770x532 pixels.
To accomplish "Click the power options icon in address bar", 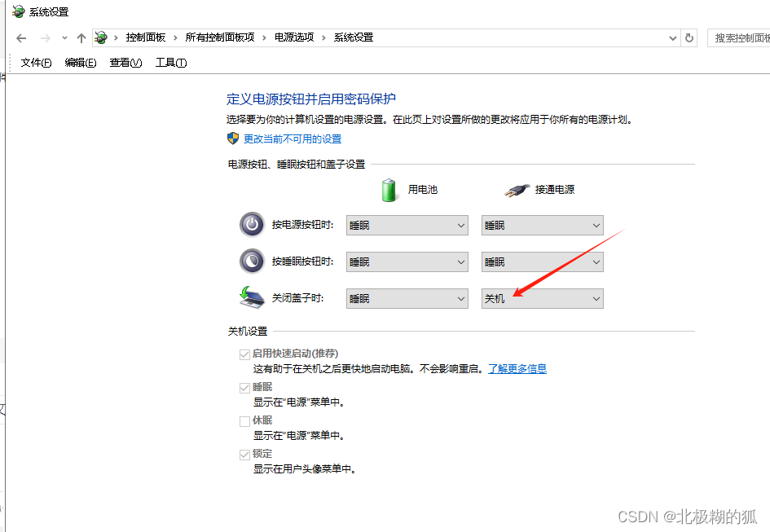I will [101, 37].
